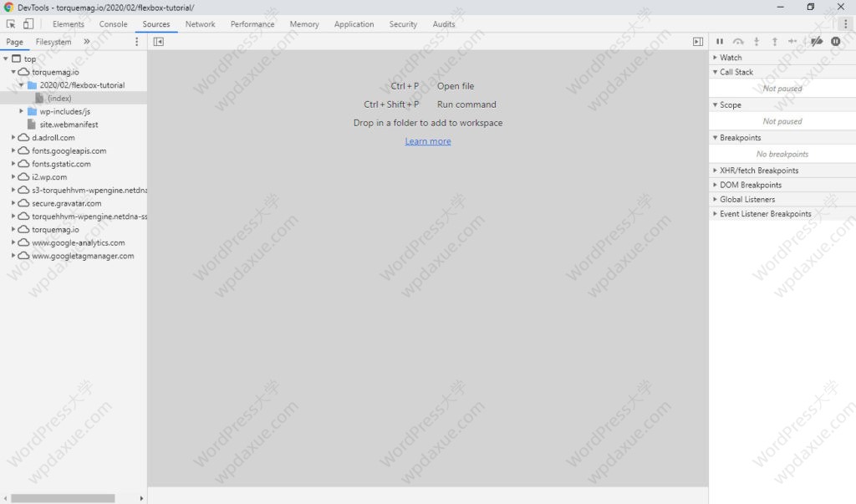856x504 pixels.
Task: Activate the inspect element picker icon
Action: [10, 24]
